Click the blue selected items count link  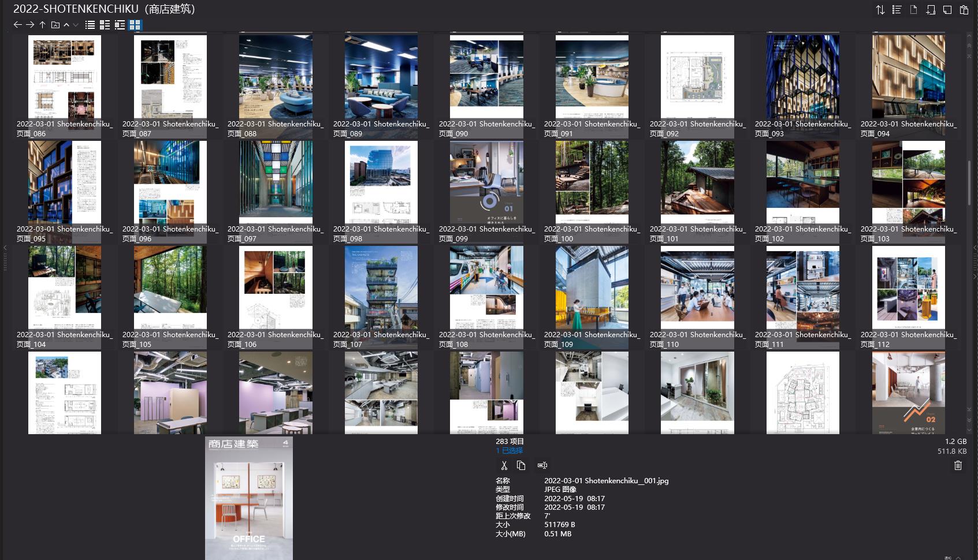click(x=509, y=450)
